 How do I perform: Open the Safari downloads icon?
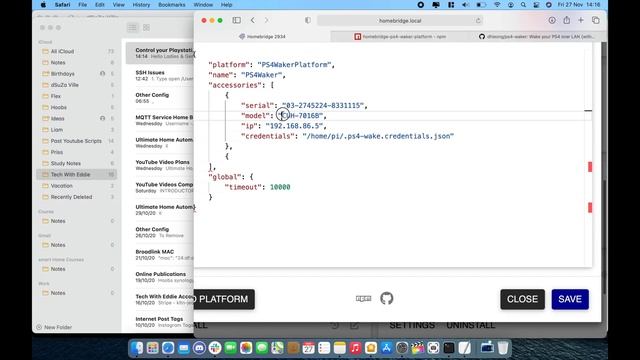(552, 20)
